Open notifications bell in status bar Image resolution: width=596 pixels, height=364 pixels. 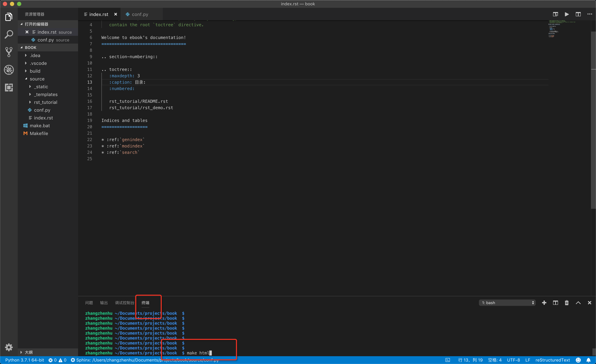pos(589,360)
